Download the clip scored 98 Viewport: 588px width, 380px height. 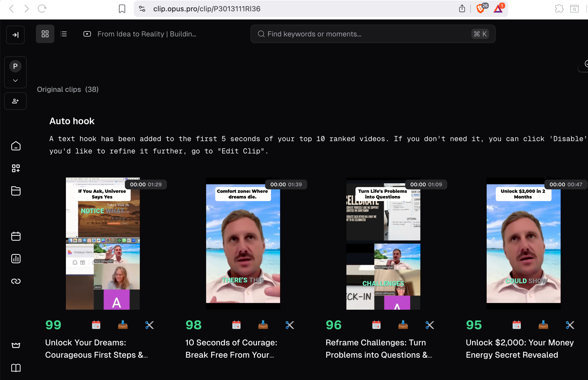point(263,325)
